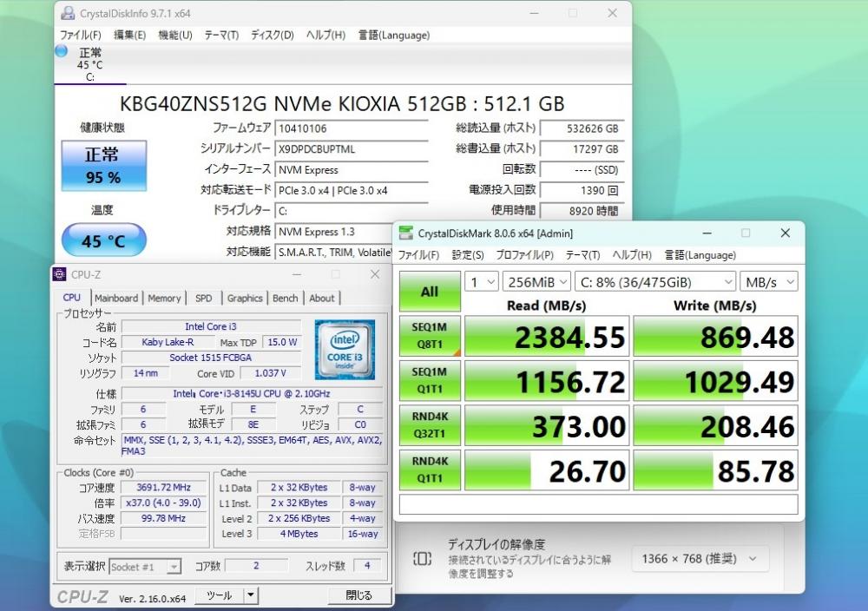Screen dimensions: 868x611
Task: Close the CrystalDiskMark window
Action: coord(785,233)
